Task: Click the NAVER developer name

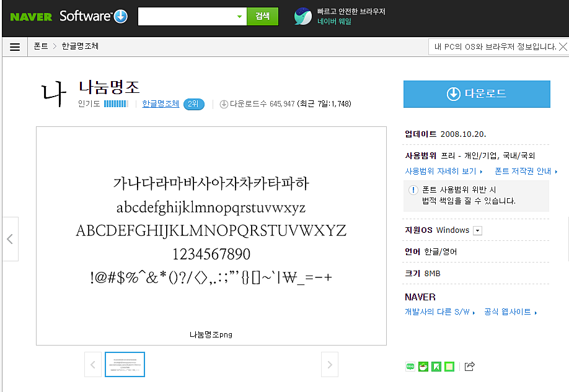Action: click(420, 297)
